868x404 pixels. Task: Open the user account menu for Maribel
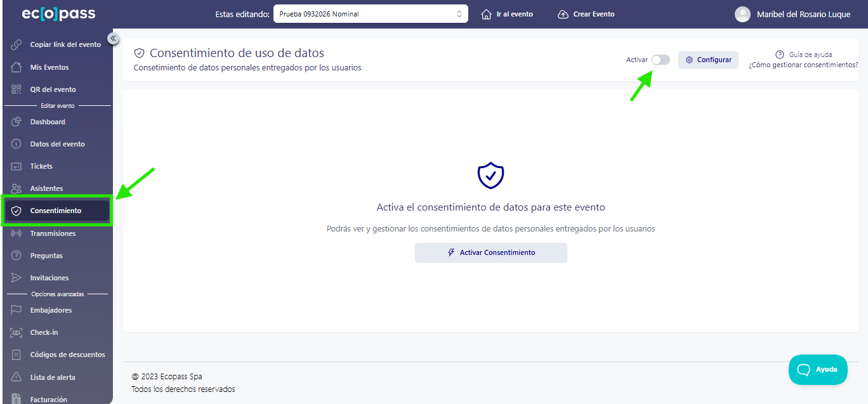tap(793, 13)
